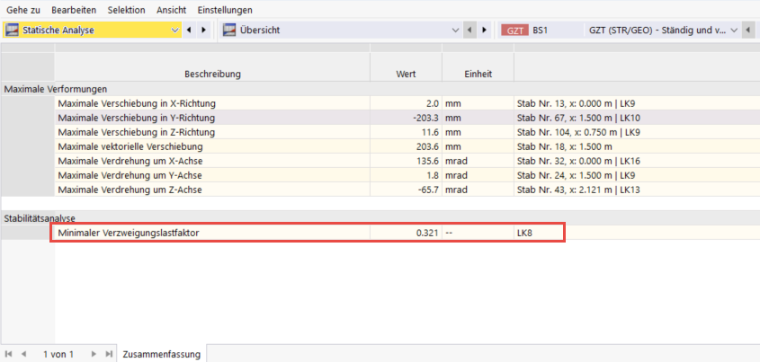This screenshot has width=760, height=362.
Task: Click the Übersicht table icon
Action: click(x=229, y=30)
